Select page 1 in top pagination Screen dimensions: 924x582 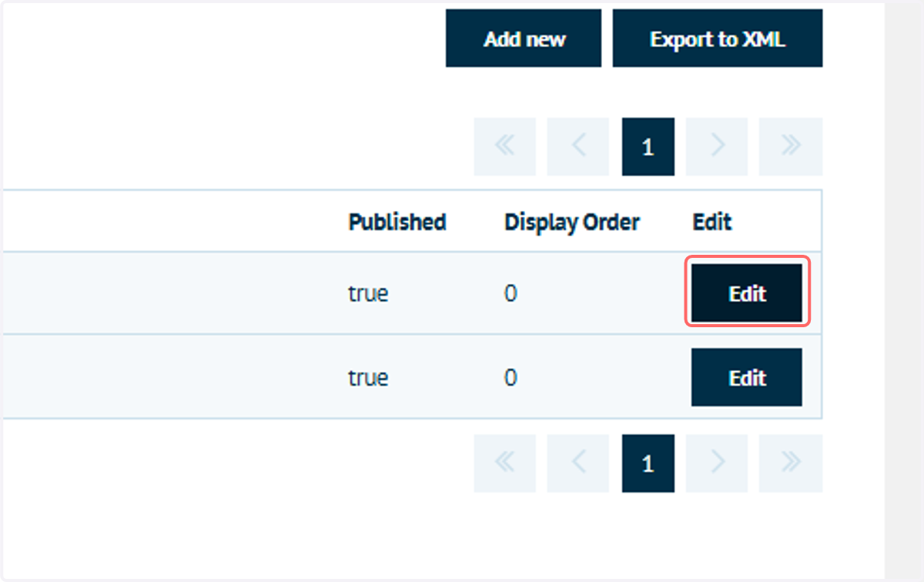648,146
